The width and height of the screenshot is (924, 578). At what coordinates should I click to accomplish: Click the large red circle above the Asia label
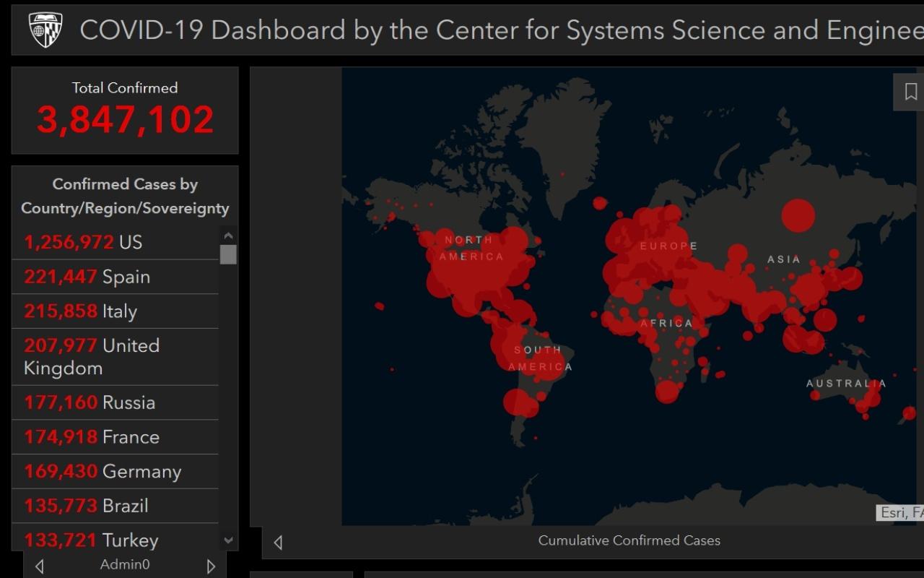[798, 215]
